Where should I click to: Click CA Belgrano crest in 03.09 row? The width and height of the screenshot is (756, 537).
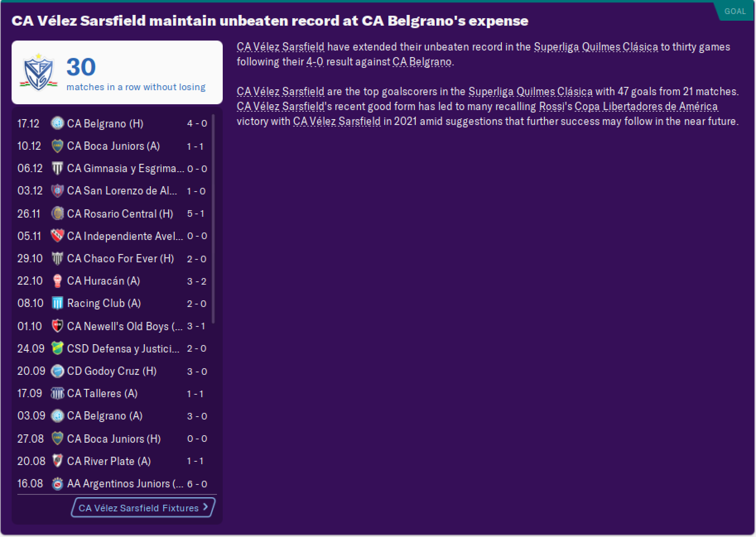click(57, 415)
